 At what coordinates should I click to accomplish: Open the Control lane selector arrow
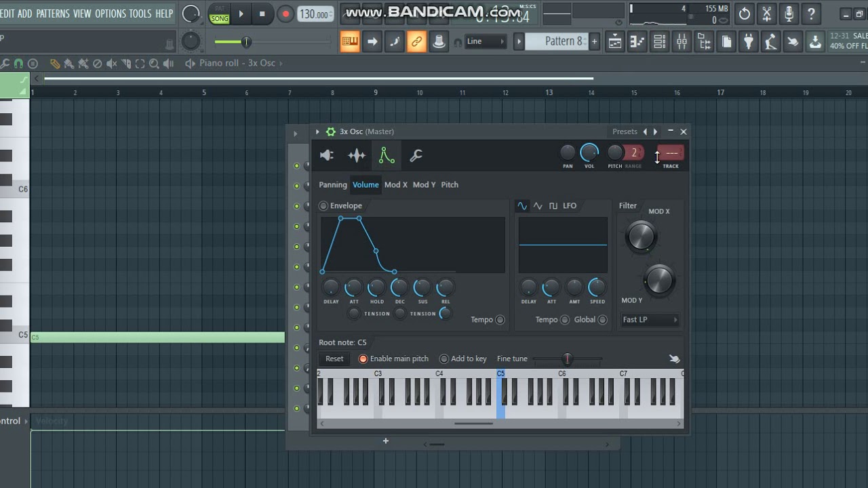coord(26,421)
